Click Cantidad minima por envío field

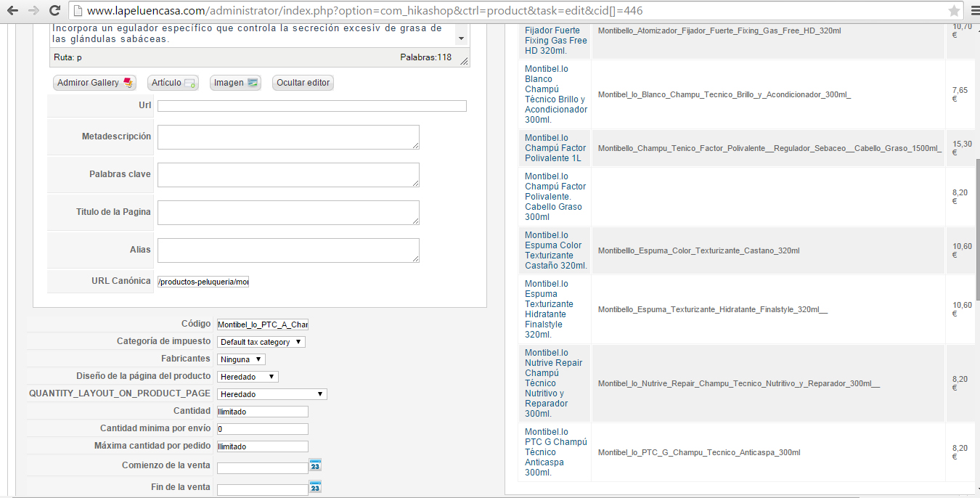[x=263, y=429]
